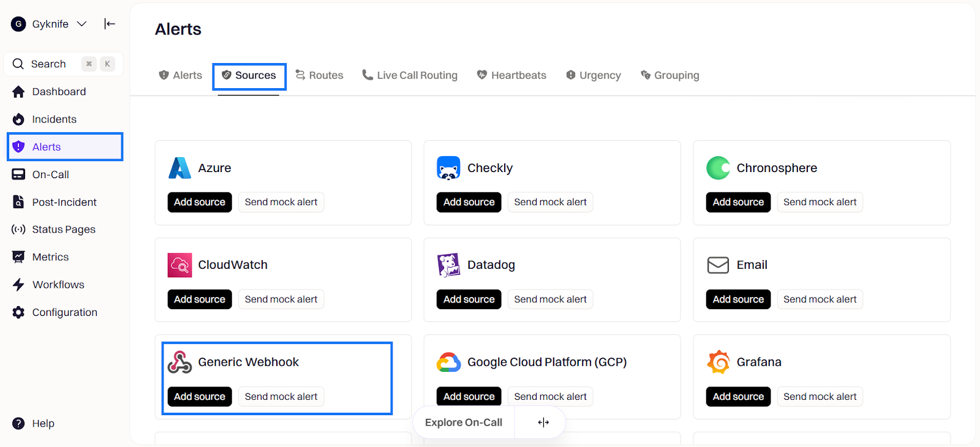Open Status Pages via broadcast icon
Image resolution: width=980 pixels, height=447 pixels.
click(18, 230)
